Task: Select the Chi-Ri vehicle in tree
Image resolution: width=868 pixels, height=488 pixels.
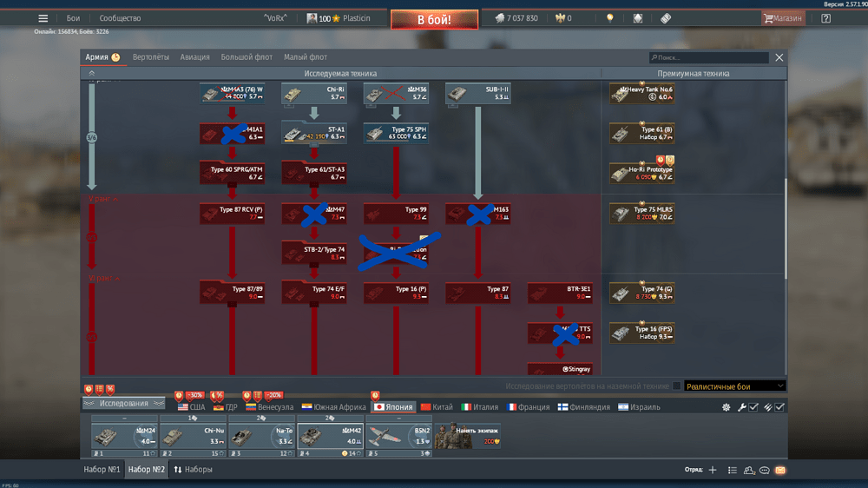Action: pos(314,93)
